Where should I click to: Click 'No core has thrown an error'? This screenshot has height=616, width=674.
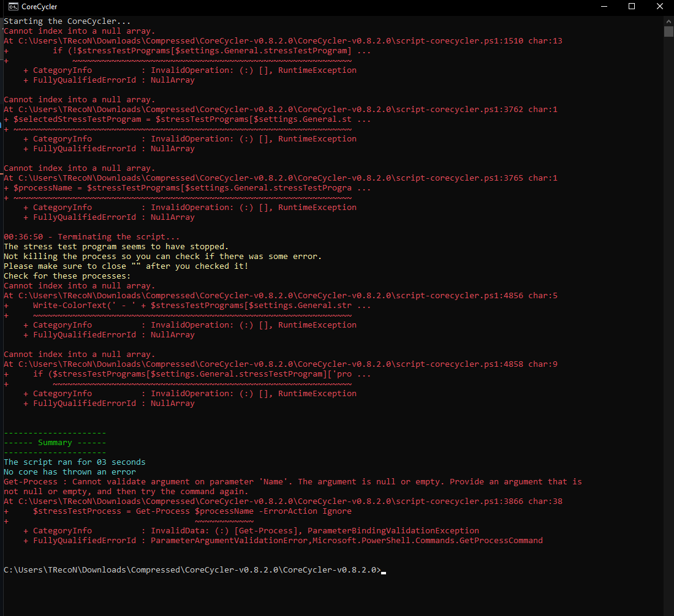(70, 472)
